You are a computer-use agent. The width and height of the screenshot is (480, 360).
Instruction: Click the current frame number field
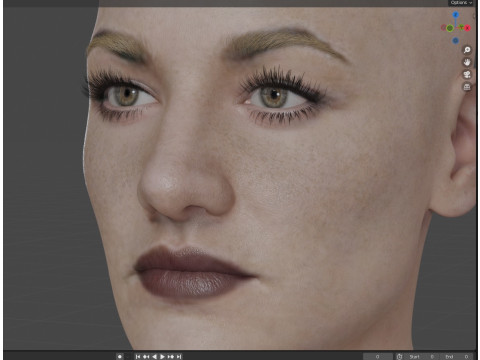pos(378,357)
